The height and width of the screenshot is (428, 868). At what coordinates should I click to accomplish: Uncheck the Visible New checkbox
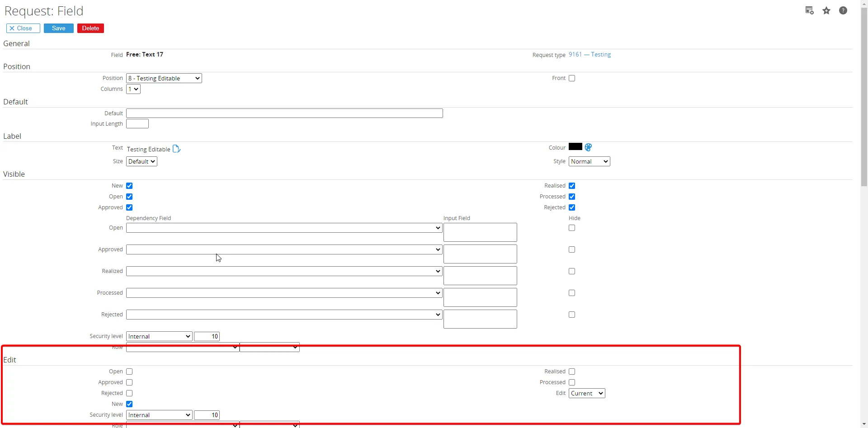[129, 186]
